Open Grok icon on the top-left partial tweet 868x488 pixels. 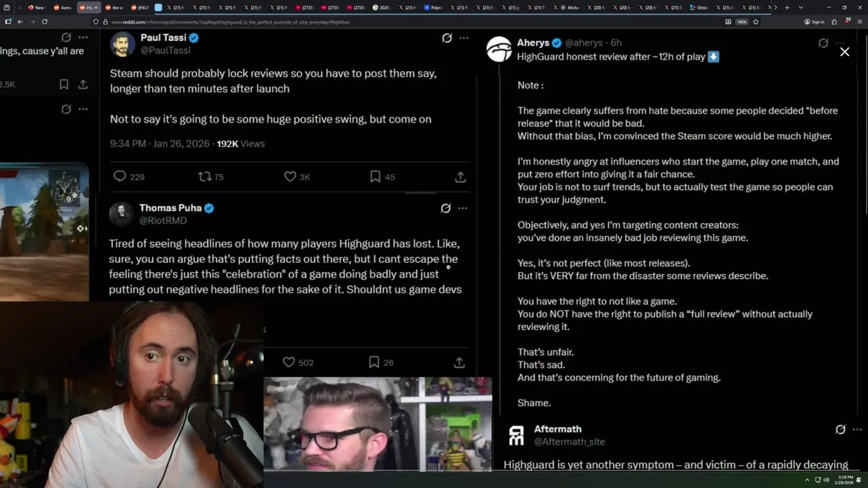pyautogui.click(x=66, y=37)
